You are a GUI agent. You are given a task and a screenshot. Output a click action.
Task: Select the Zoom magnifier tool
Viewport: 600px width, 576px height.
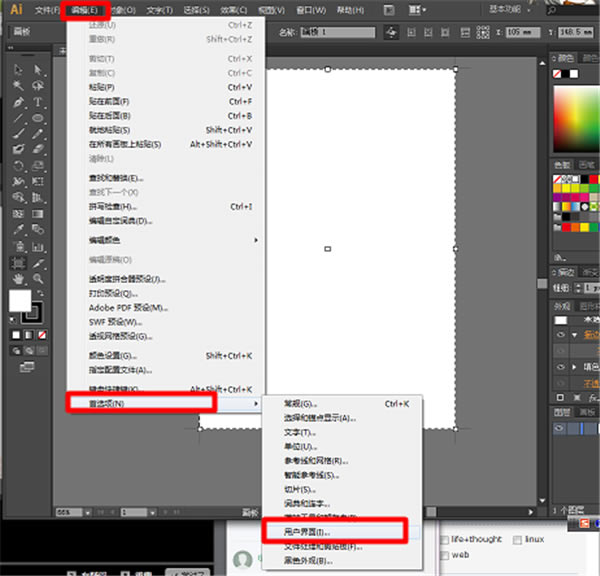coord(38,278)
